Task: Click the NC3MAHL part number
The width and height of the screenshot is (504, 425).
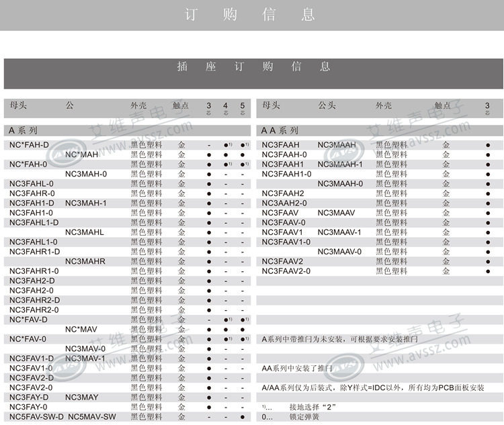Action: pos(85,232)
